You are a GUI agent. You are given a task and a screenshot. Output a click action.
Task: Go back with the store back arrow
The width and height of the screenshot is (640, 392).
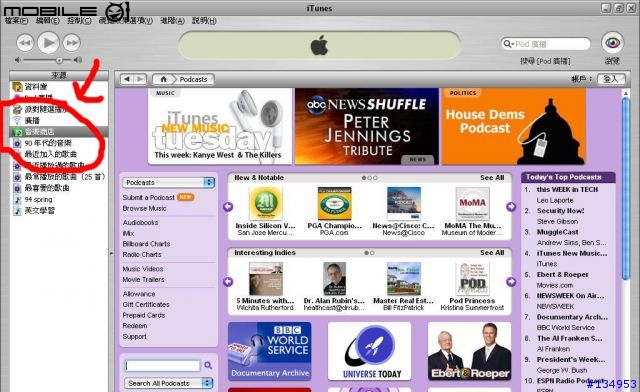point(127,79)
